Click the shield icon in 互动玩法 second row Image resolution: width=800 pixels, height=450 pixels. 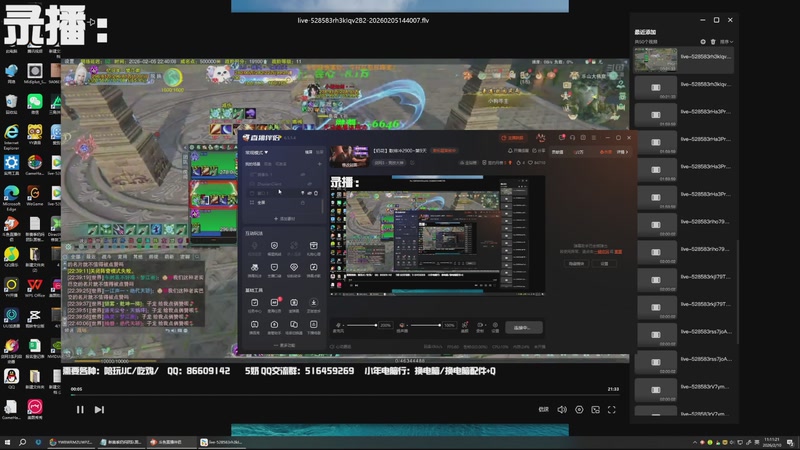[x=274, y=267]
